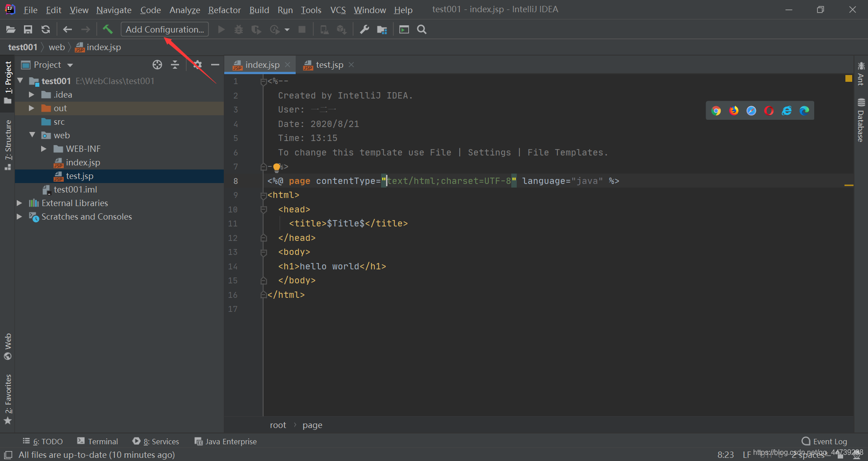Expand the out folder
The height and width of the screenshot is (461, 868).
point(32,108)
